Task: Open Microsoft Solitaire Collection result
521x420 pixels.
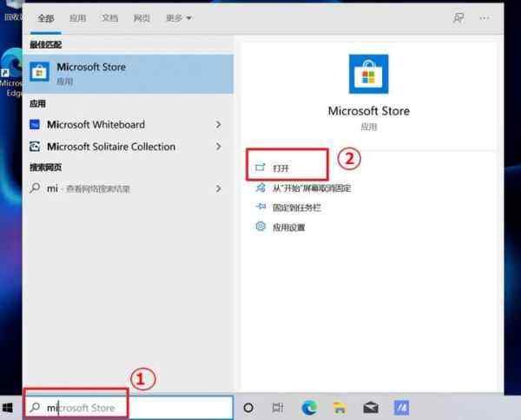Action: click(129, 147)
